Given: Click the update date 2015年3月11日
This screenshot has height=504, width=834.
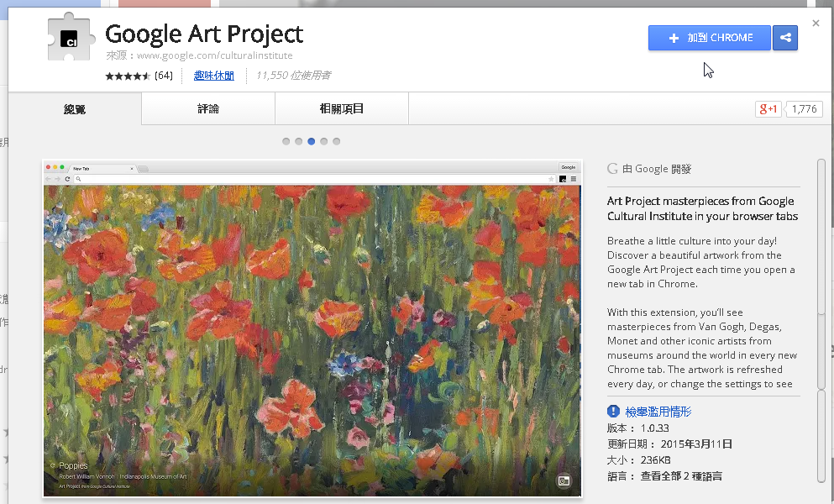Looking at the screenshot, I should point(696,444).
